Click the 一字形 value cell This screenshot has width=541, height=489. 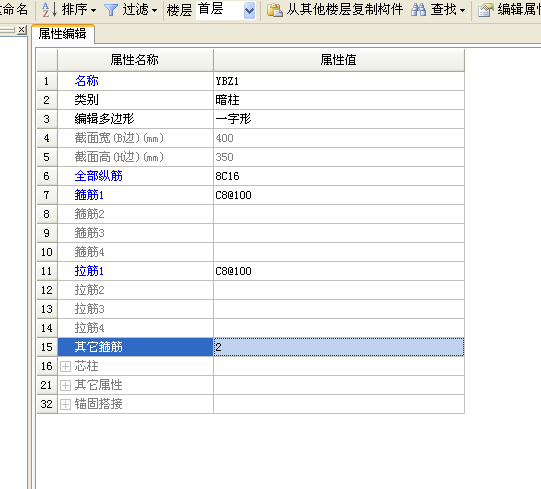click(x=339, y=119)
